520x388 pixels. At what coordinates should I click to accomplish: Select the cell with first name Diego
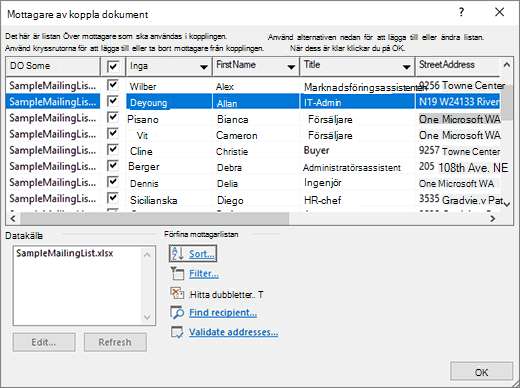(x=256, y=200)
